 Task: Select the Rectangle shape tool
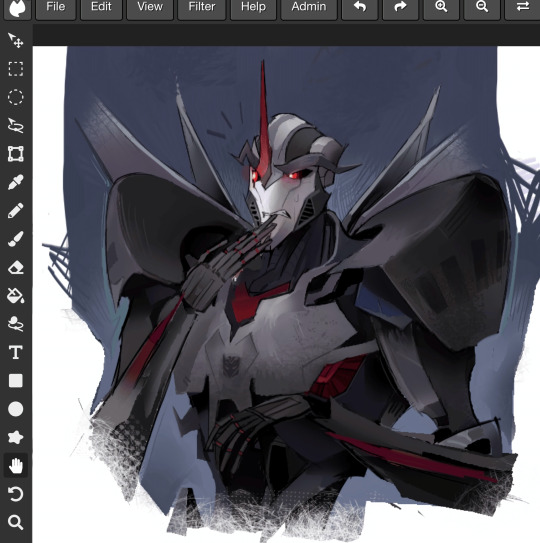pyautogui.click(x=16, y=381)
